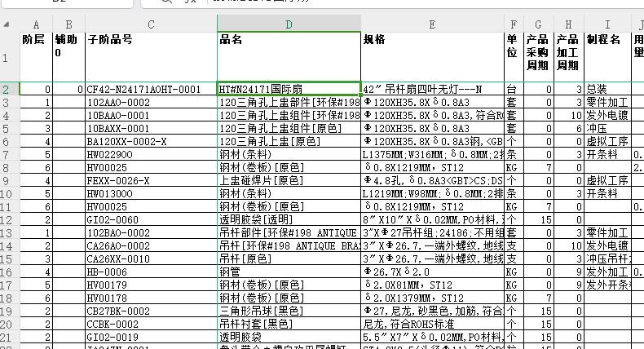The height and width of the screenshot is (349, 644).
Task: Click cell 冲压 in row 5
Action: coord(607,128)
